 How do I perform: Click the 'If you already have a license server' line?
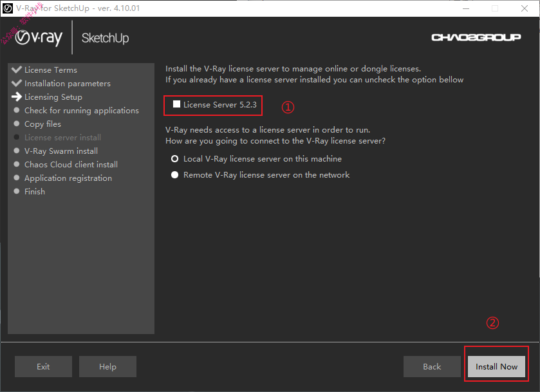(x=315, y=80)
